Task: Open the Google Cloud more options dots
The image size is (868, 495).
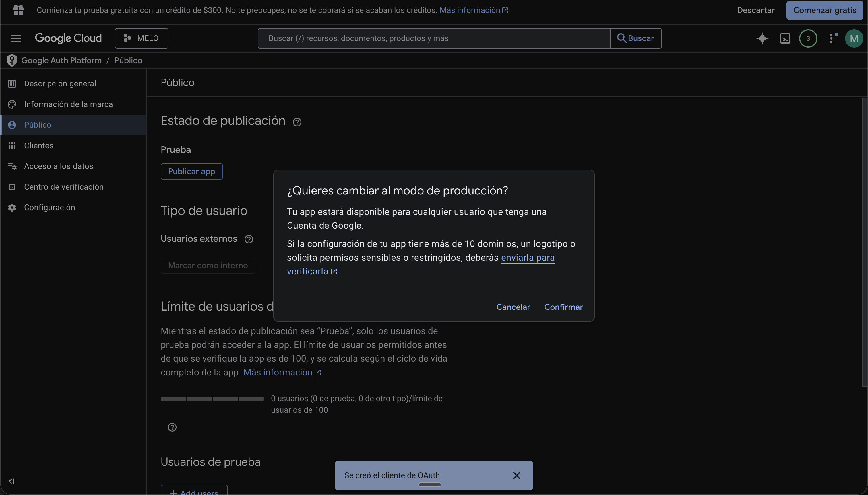Action: pos(832,38)
